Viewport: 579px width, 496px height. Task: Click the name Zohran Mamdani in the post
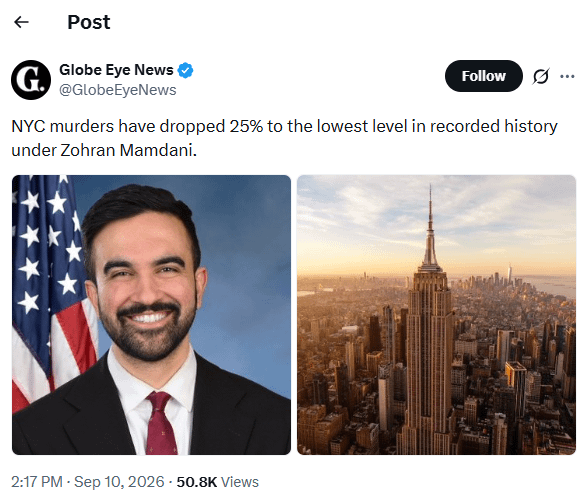(x=127, y=150)
